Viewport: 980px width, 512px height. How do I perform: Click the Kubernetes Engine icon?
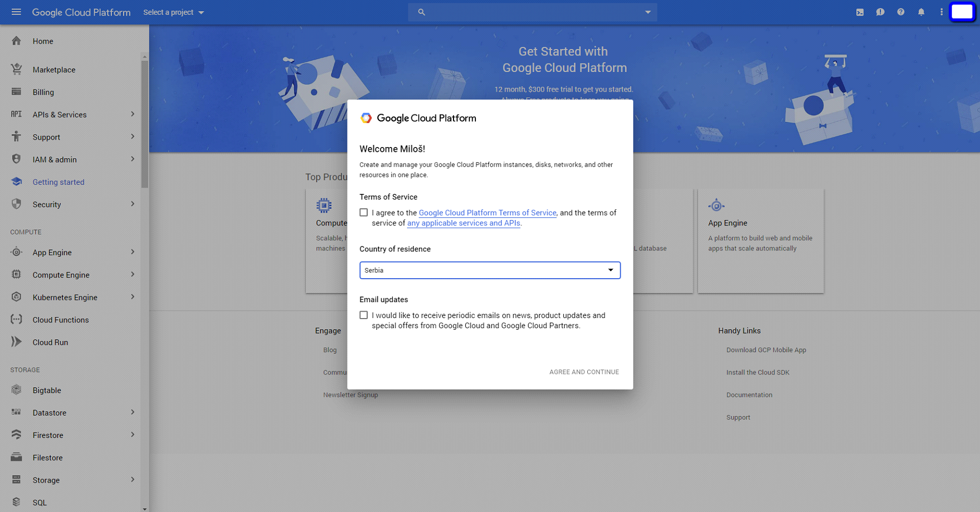17,297
